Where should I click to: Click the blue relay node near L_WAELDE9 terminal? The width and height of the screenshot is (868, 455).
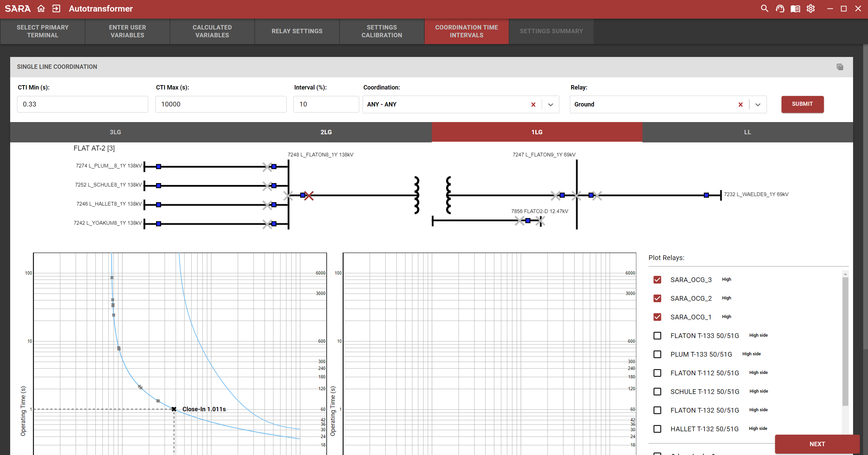tap(706, 195)
